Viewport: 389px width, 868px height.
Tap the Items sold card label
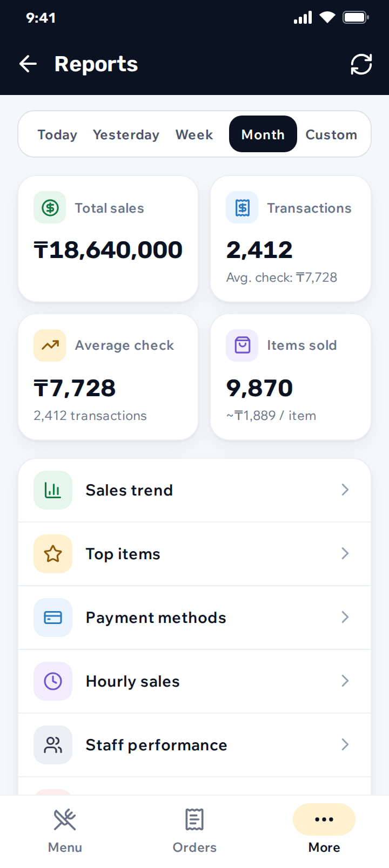tap(302, 345)
